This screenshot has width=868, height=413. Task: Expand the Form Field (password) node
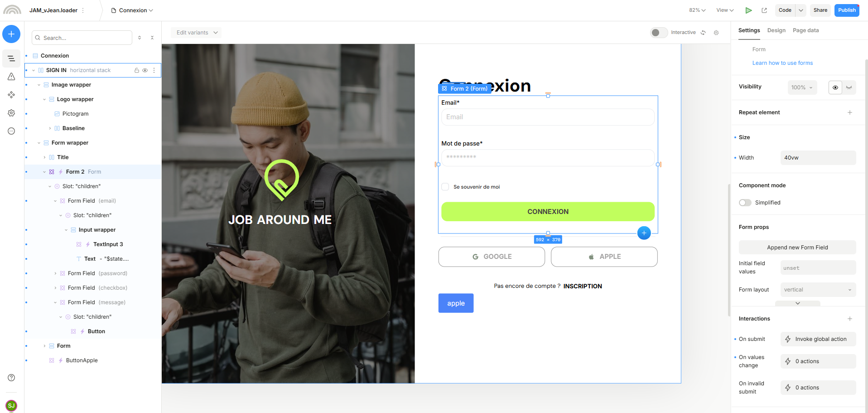tap(55, 273)
